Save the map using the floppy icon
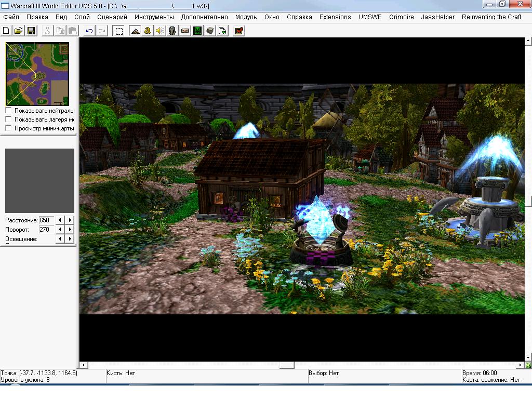Image resolution: width=532 pixels, height=399 pixels. pyautogui.click(x=31, y=31)
